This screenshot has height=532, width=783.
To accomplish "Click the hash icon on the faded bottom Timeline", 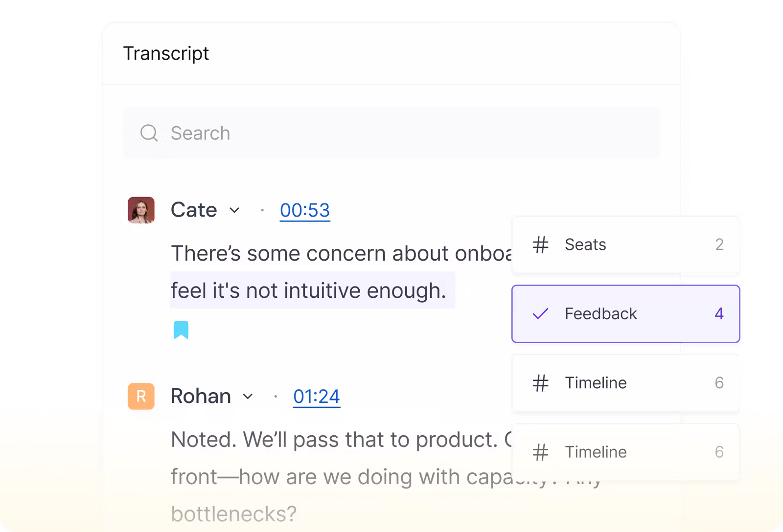I will click(540, 452).
